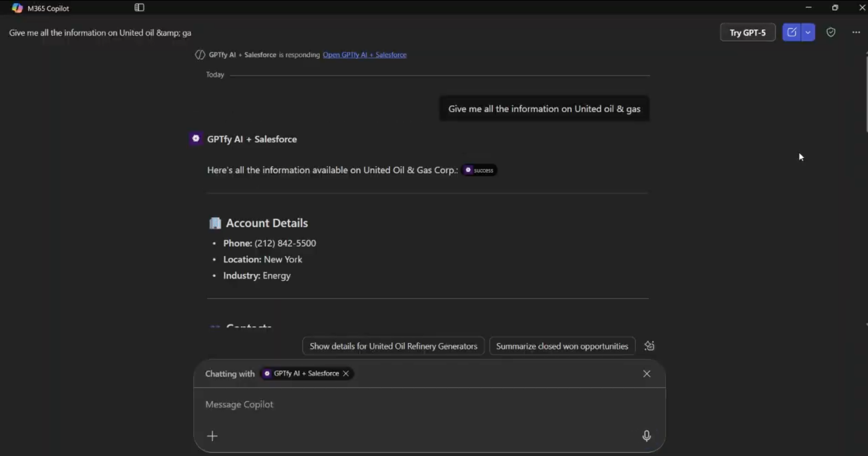Open the more options ellipsis menu
Viewport: 868px width, 456px height.
(856, 32)
